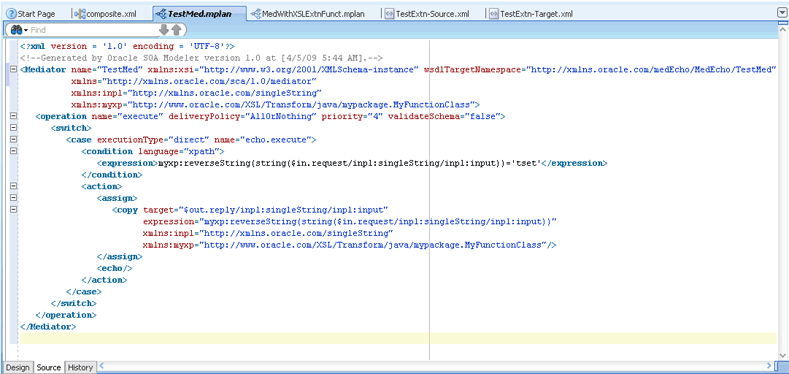789x374 pixels.
Task: Collapse the operation element fold marker
Action: pos(14,116)
